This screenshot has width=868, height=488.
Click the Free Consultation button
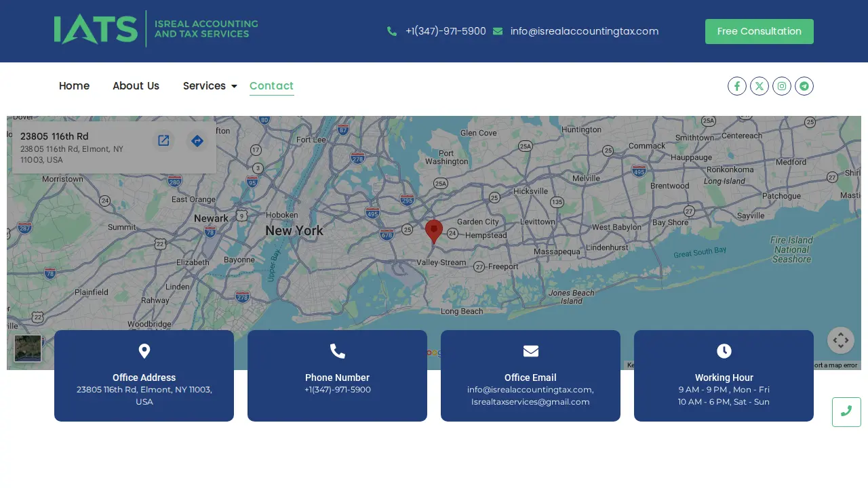pos(759,31)
